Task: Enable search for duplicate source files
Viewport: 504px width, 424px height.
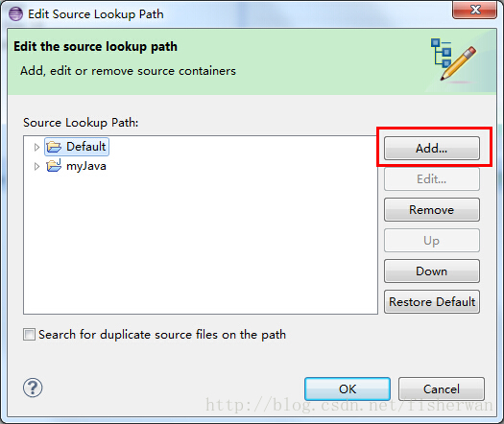Action: coord(29,335)
